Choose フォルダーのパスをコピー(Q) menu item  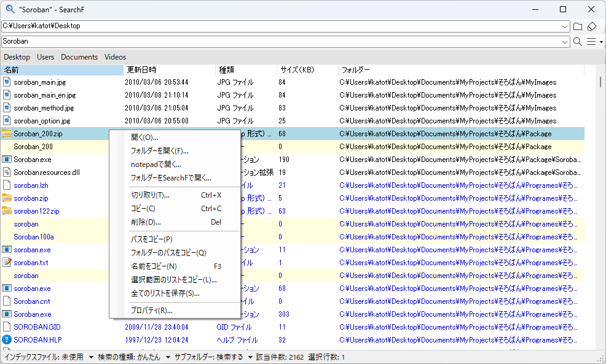(x=175, y=253)
